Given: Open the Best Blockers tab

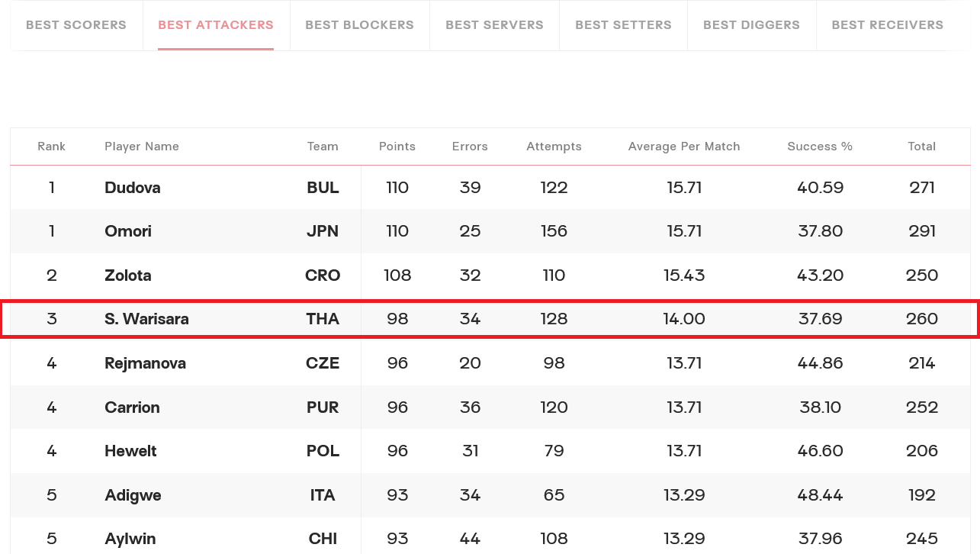Looking at the screenshot, I should click(x=359, y=24).
